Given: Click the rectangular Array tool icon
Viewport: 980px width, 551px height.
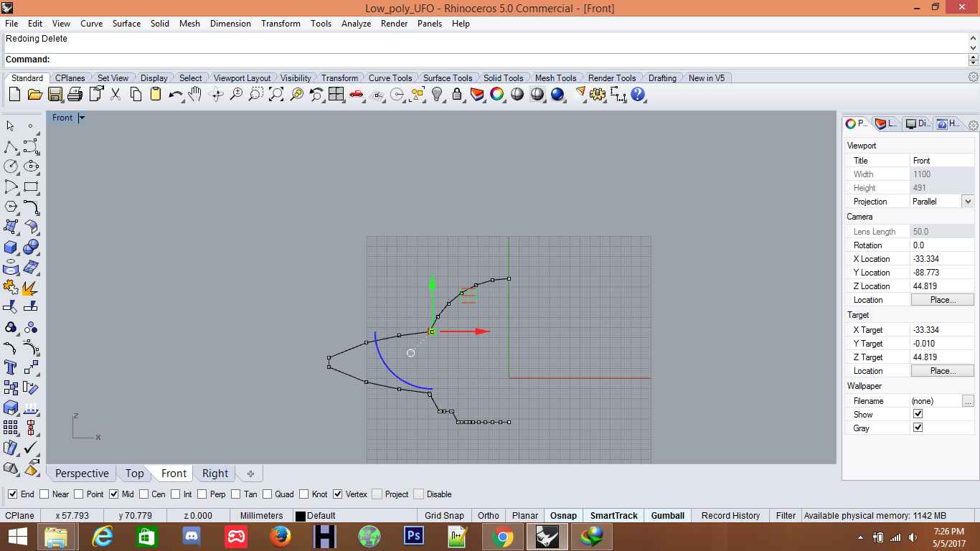Looking at the screenshot, I should pyautogui.click(x=11, y=428).
